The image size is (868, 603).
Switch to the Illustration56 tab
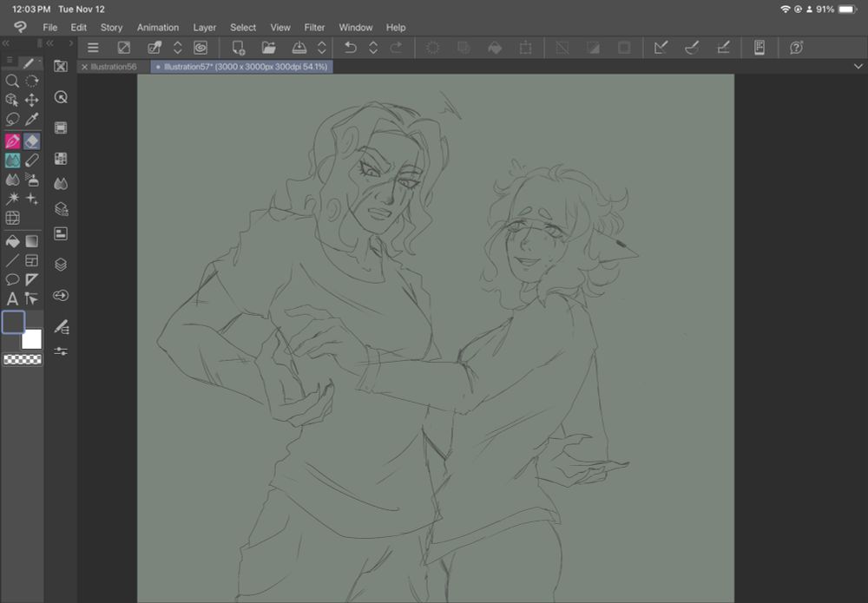click(114, 67)
